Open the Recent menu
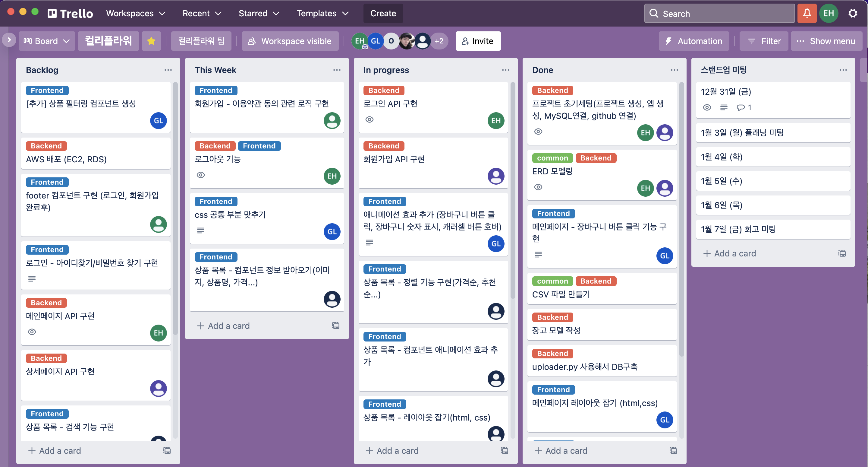868x467 pixels. tap(201, 13)
